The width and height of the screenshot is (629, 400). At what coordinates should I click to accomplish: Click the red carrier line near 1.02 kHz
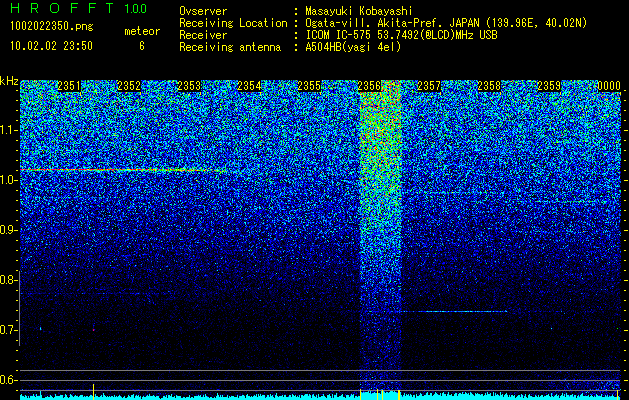point(122,170)
